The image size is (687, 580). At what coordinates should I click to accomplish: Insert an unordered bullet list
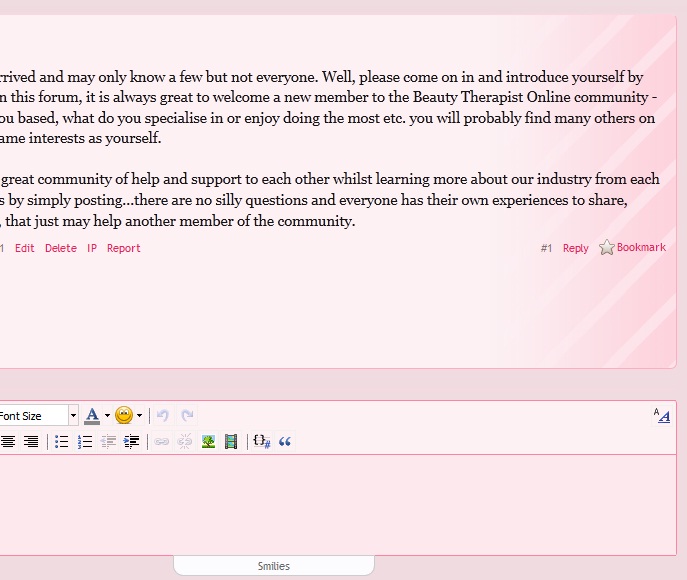(61, 442)
